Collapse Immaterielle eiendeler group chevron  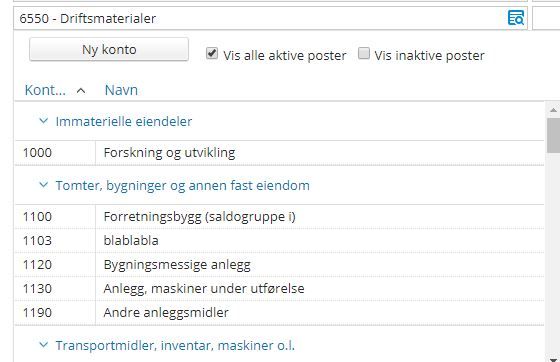pos(44,121)
